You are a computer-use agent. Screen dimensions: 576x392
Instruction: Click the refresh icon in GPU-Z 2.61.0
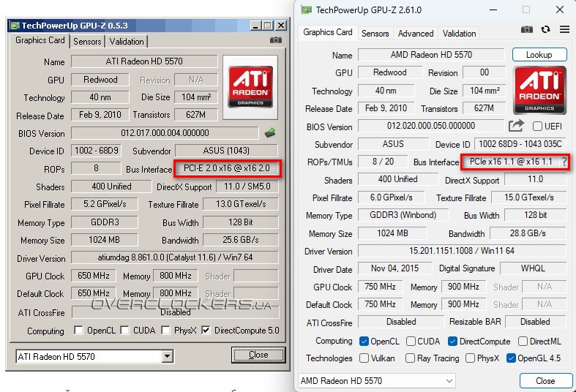pyautogui.click(x=545, y=29)
